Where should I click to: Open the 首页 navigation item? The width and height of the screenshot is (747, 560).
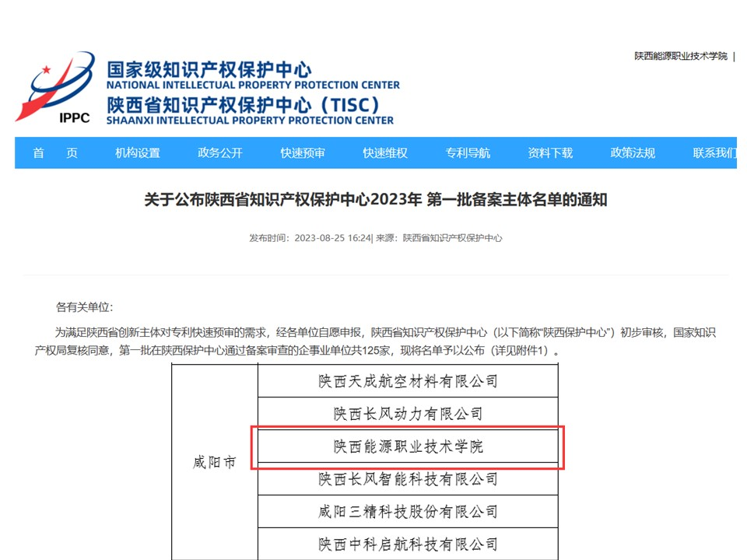tap(55, 153)
